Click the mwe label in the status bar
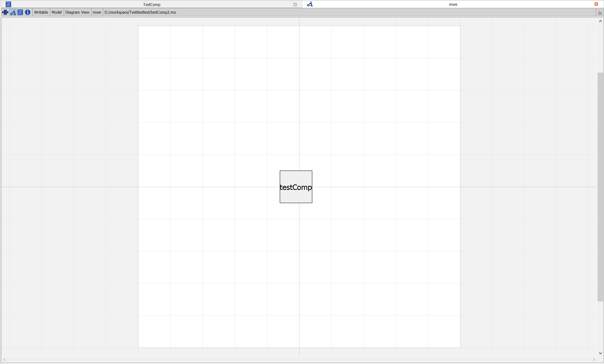Screen dimensions: 604x364 pos(97,12)
